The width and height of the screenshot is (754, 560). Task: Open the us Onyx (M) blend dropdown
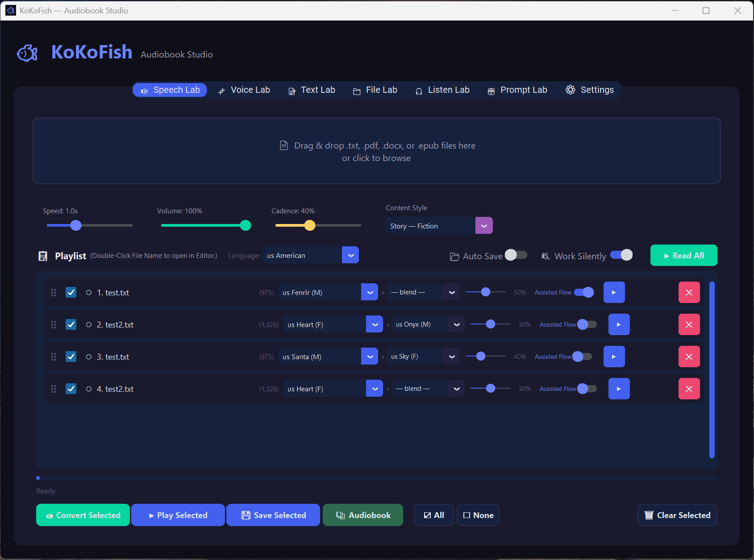[x=428, y=324]
